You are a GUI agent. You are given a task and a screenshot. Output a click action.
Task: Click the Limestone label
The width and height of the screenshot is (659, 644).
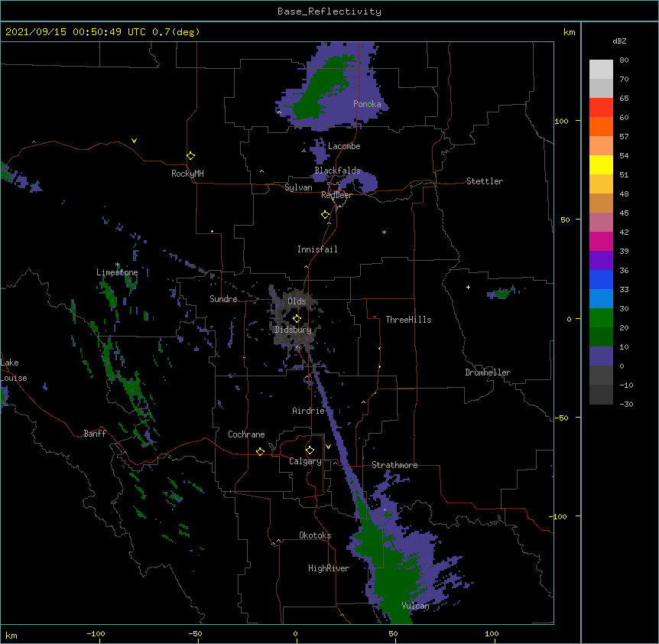(117, 272)
